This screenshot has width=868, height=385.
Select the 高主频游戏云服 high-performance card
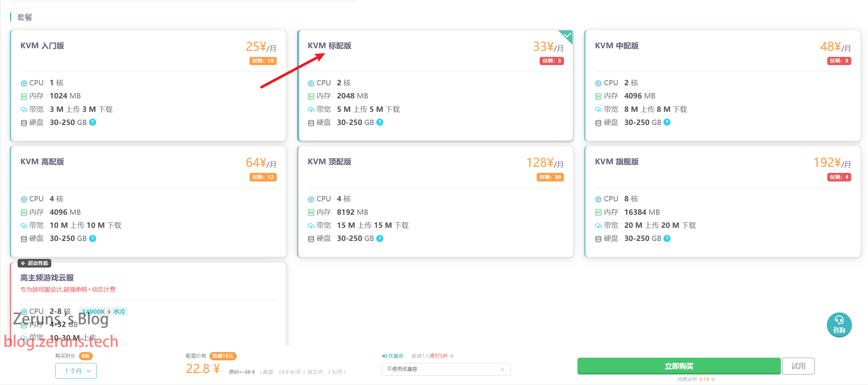point(148,304)
